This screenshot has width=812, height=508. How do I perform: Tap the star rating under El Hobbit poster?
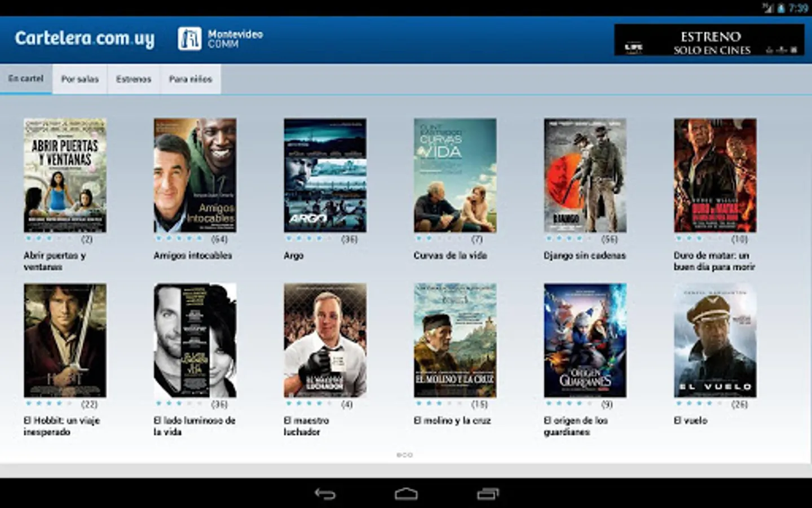point(49,404)
